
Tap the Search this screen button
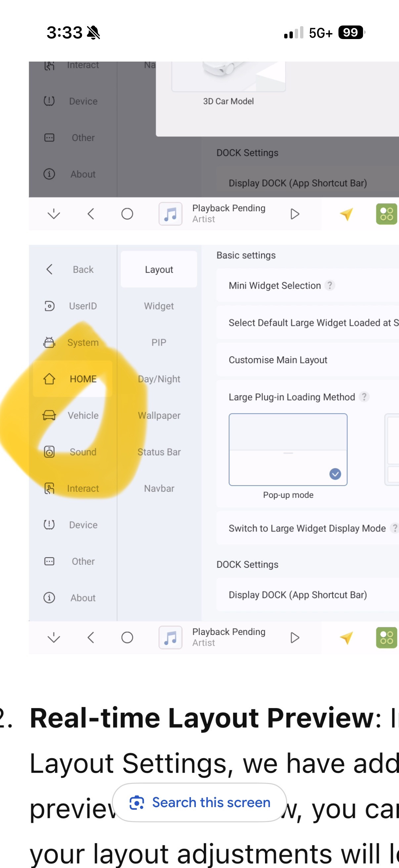coord(200,802)
